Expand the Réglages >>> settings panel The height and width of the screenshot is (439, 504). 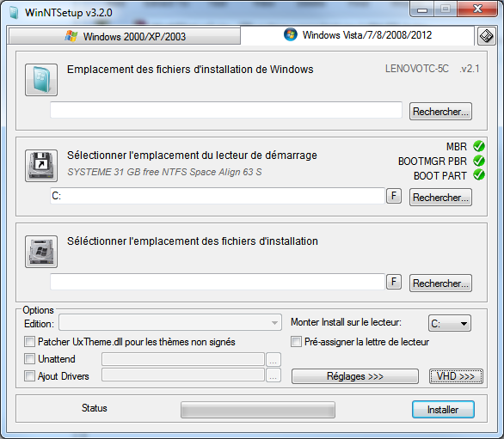(x=355, y=376)
